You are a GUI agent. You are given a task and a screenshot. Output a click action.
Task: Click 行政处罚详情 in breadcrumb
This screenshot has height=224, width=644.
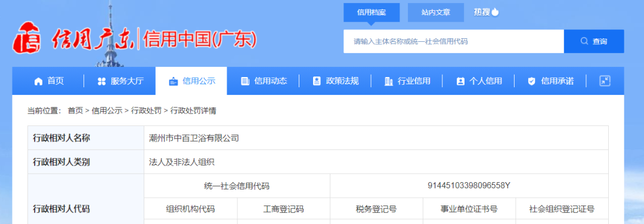pos(193,111)
